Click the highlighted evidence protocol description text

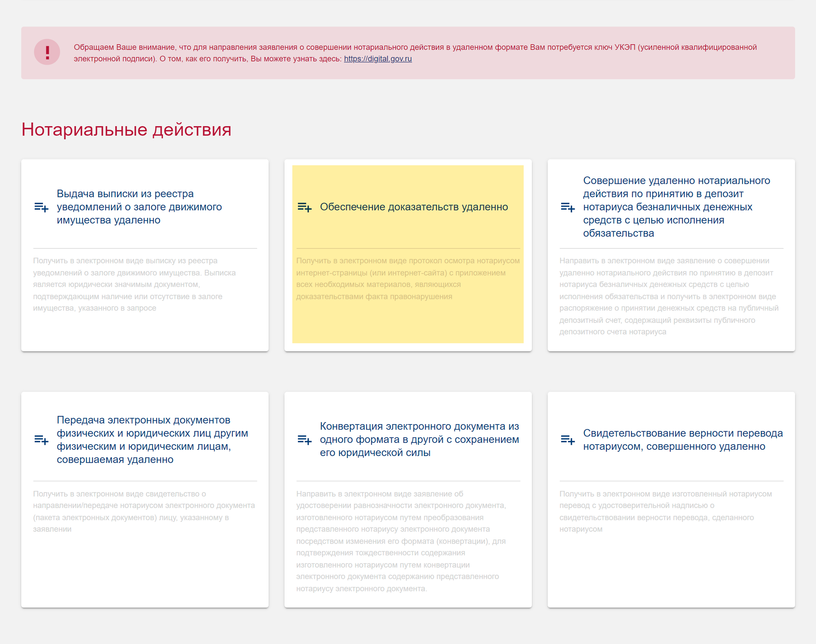point(407,279)
